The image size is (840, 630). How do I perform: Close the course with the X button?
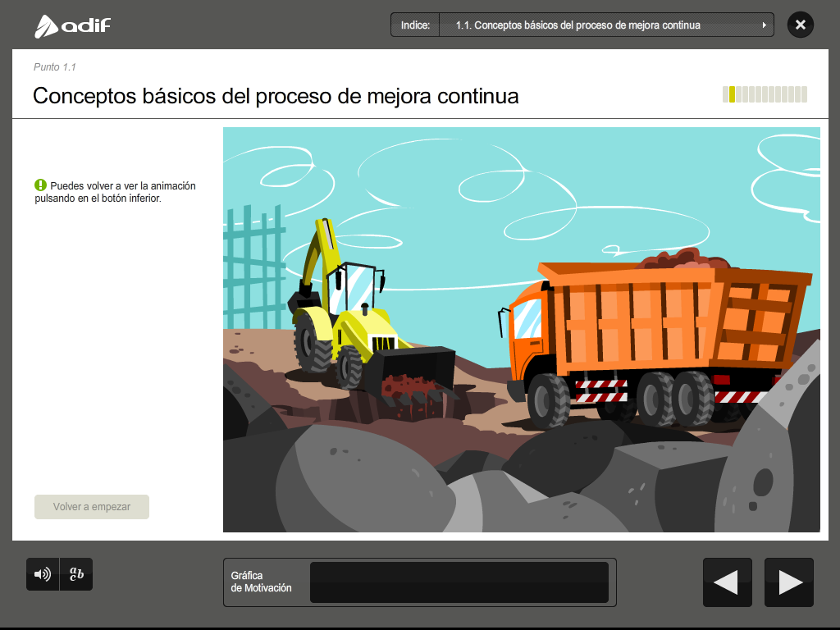tap(800, 25)
